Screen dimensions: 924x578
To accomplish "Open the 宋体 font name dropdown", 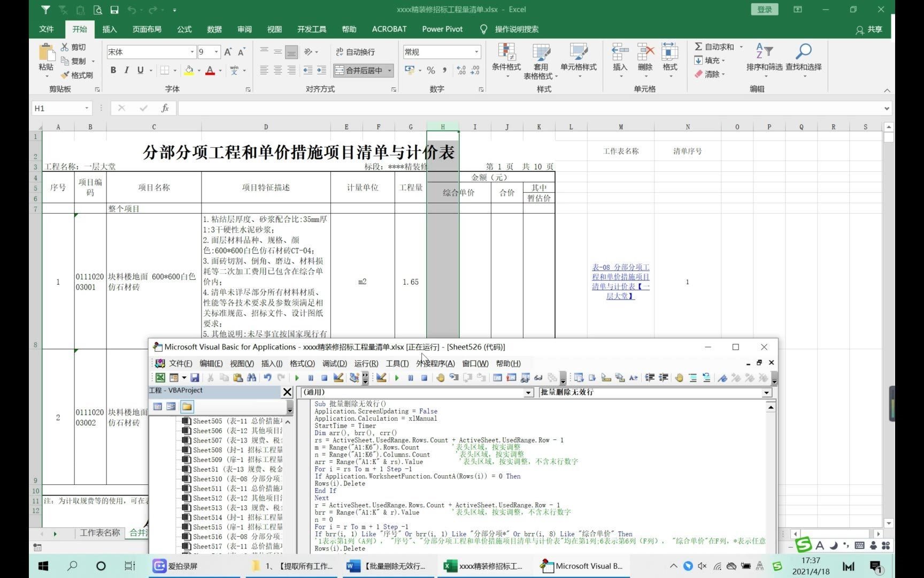I will click(x=191, y=52).
